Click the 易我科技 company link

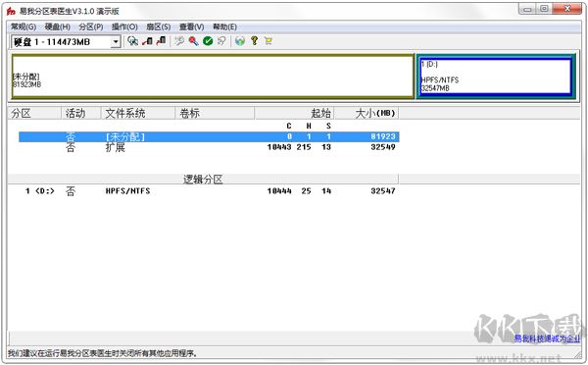click(x=547, y=339)
